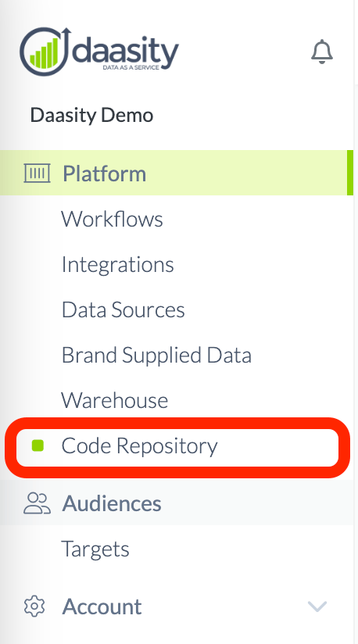Screen dimensions: 358x644
Task: Collapse the Platform section header
Action: pyautogui.click(x=177, y=173)
